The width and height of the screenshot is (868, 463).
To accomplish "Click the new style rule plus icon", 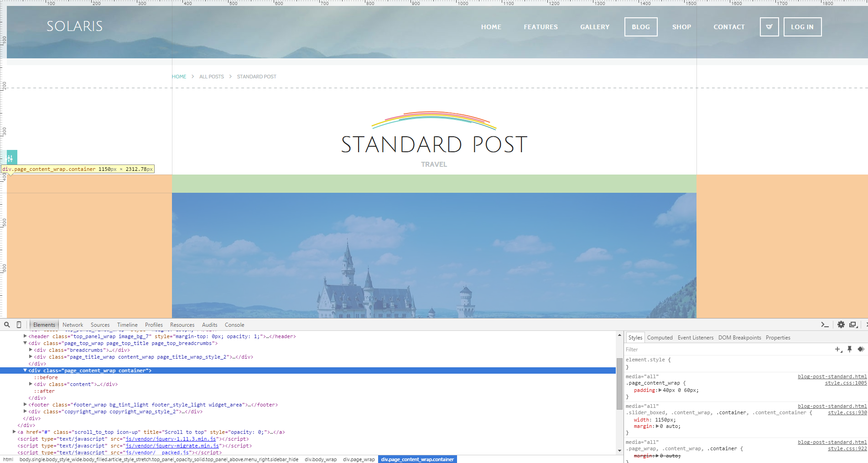I will (x=837, y=350).
